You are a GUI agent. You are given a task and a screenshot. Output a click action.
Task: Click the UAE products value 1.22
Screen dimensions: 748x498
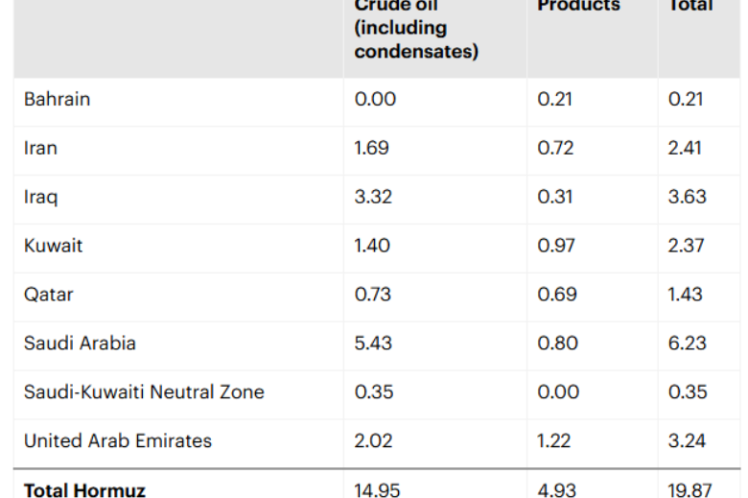[x=556, y=441]
